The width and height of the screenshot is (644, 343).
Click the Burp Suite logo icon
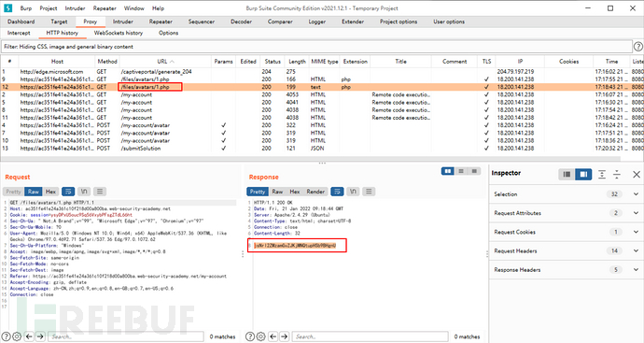(x=8, y=8)
